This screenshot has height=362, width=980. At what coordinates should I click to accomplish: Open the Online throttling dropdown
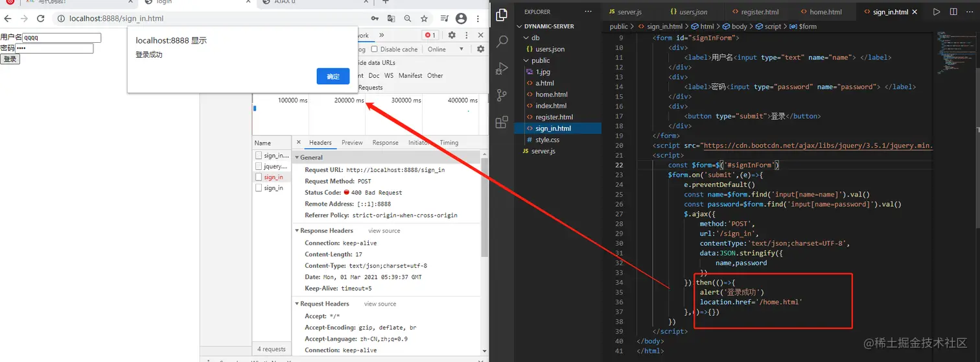(x=446, y=49)
